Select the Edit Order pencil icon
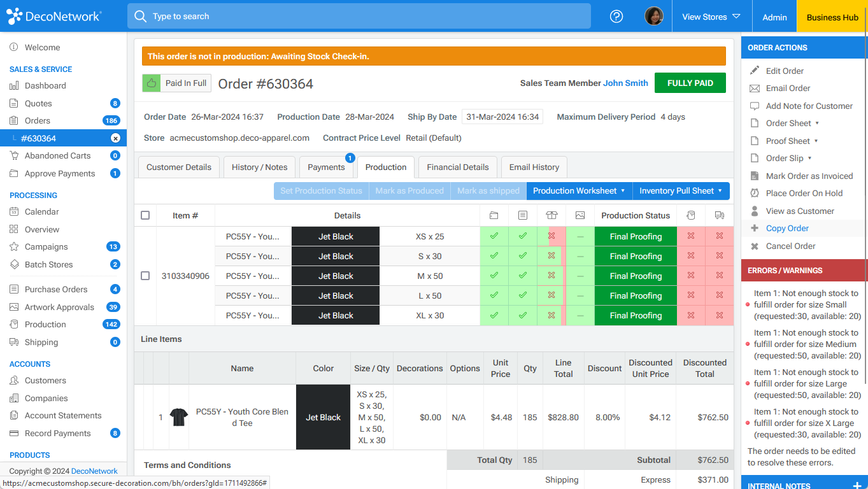The height and width of the screenshot is (489, 868). pos(754,71)
